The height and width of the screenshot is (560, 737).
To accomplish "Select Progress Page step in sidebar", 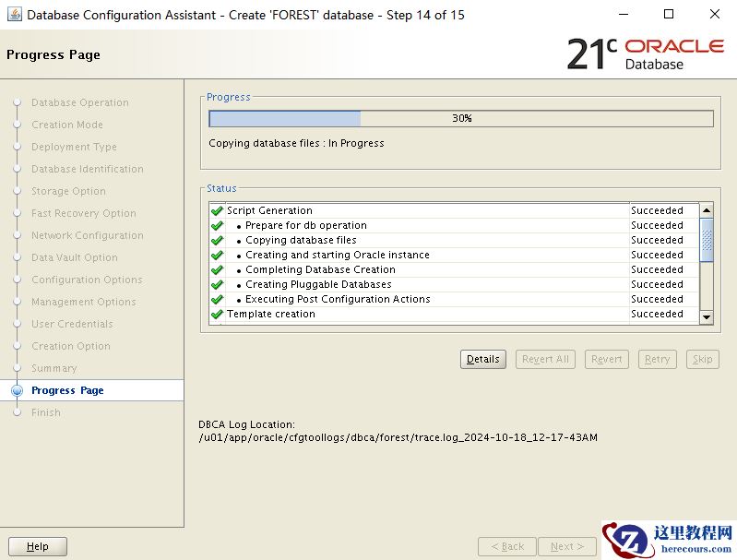I will [67, 390].
